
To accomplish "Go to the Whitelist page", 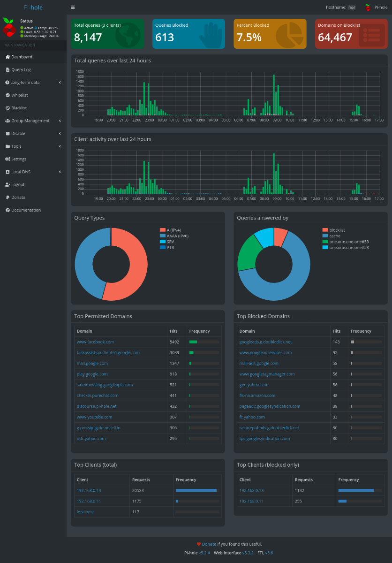I will pos(33,95).
